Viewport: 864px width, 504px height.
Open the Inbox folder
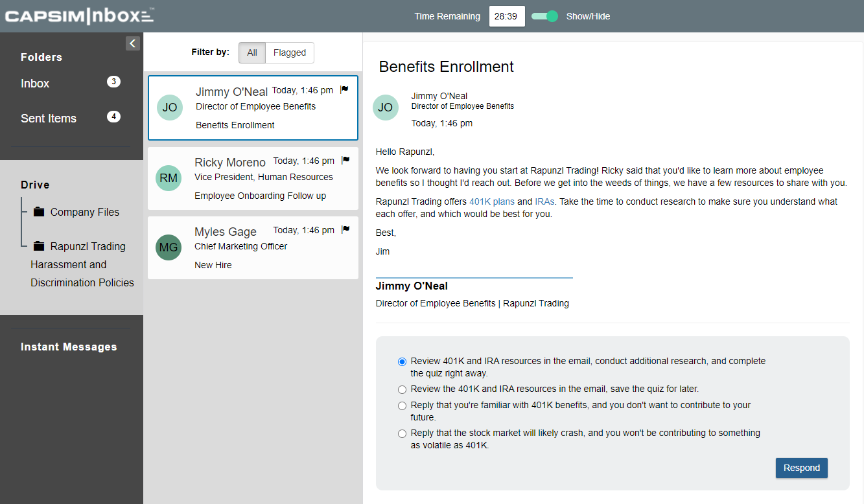click(35, 84)
